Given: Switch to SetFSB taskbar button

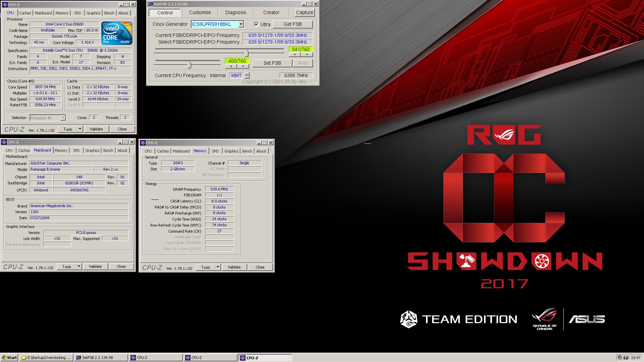Looking at the screenshot, I should point(101,358).
